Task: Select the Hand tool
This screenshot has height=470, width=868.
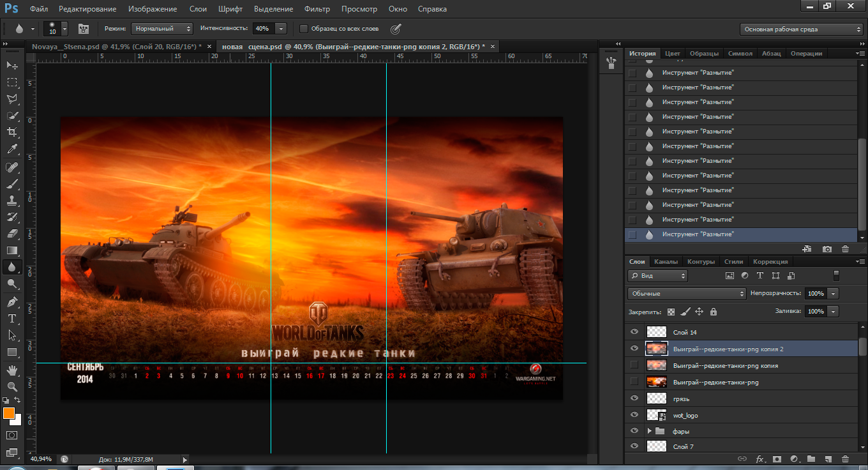Action: [x=12, y=370]
